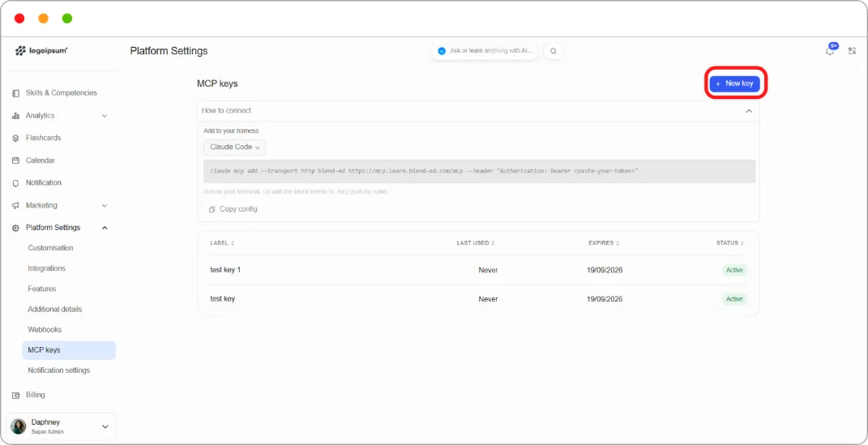Screen dimensions: 868x445
Task: Select the test key 1 row label
Action: coord(225,270)
